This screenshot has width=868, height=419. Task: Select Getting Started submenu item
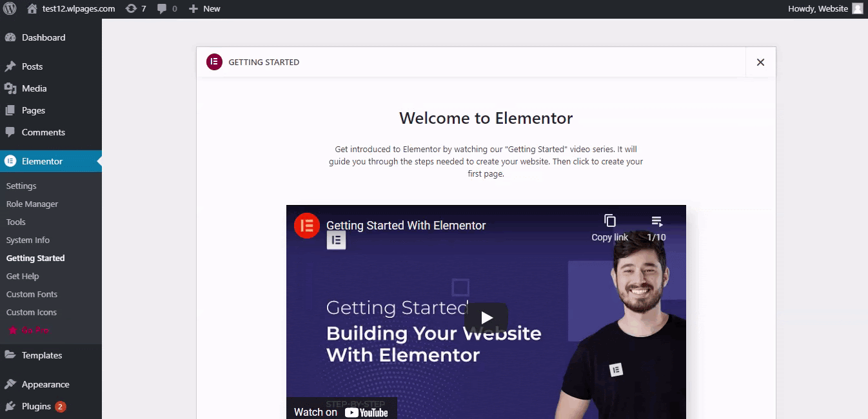click(x=35, y=258)
